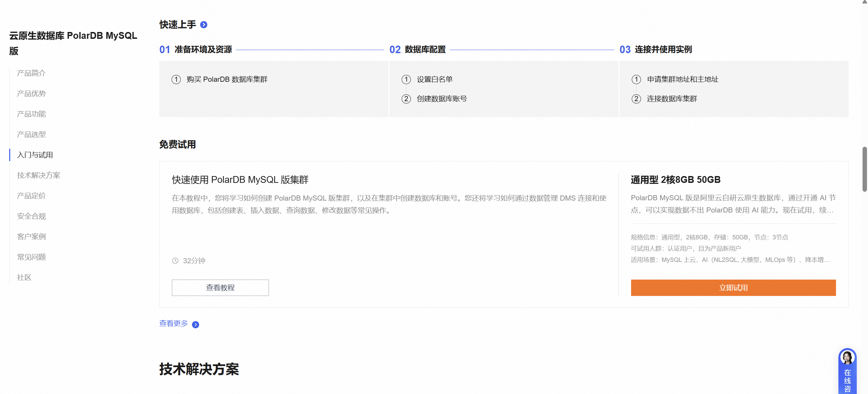Click the page vertical scrollbar thumb
The height and width of the screenshot is (394, 868).
(865, 169)
